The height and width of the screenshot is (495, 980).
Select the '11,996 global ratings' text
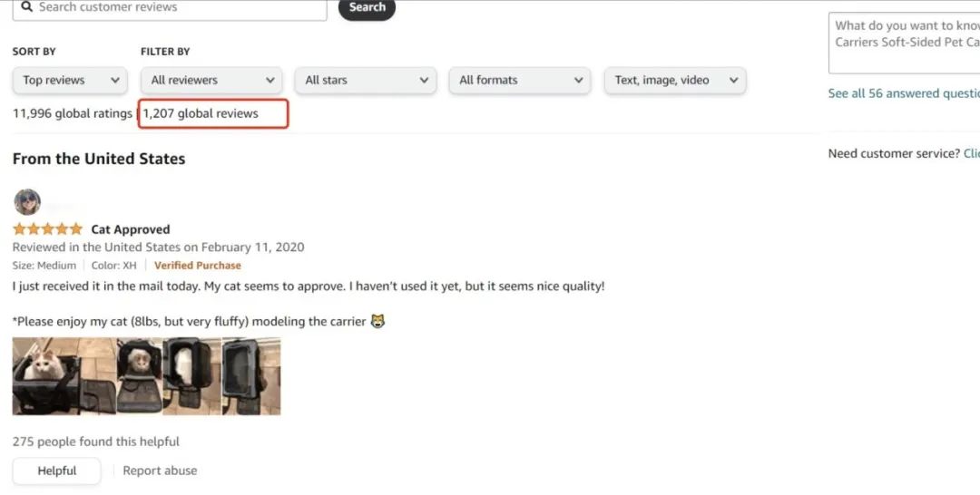73,113
